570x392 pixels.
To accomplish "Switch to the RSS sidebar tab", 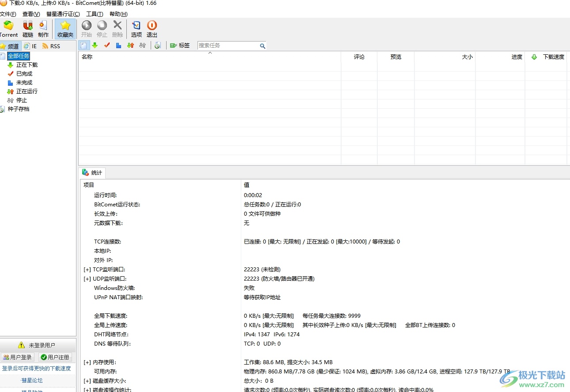I will tap(51, 46).
